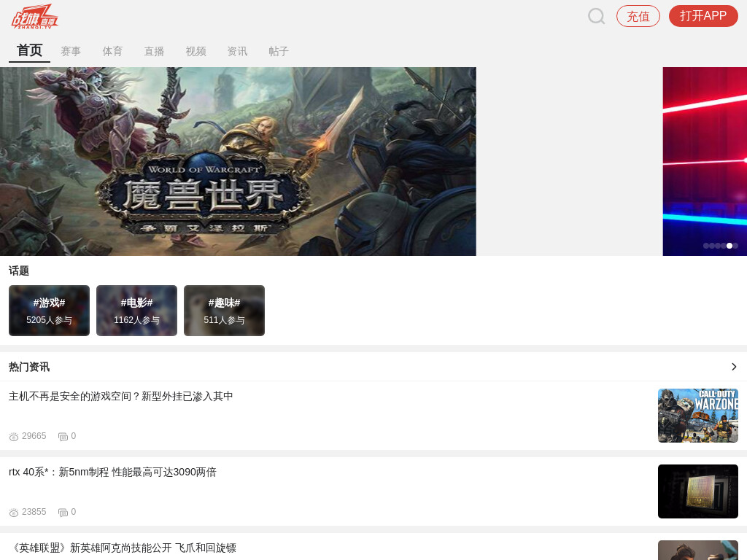Click the 英雄联盟 article thumbnail

click(698, 550)
